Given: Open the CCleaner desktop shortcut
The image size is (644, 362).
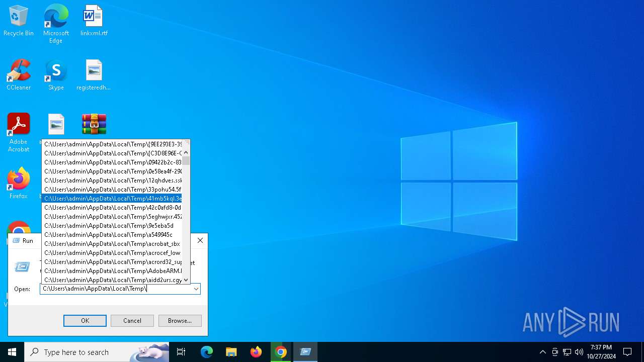Looking at the screenshot, I should coord(19,75).
